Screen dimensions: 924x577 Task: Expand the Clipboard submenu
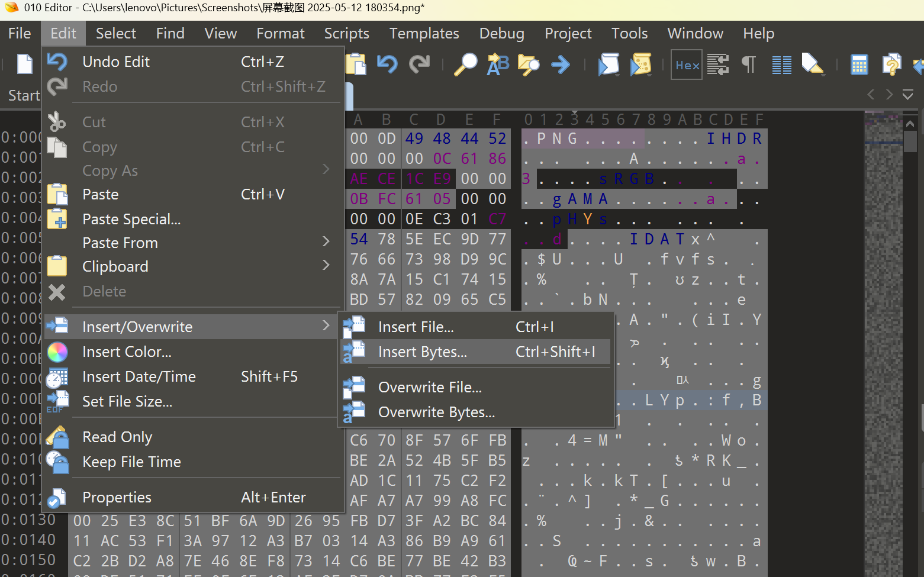[193, 266]
